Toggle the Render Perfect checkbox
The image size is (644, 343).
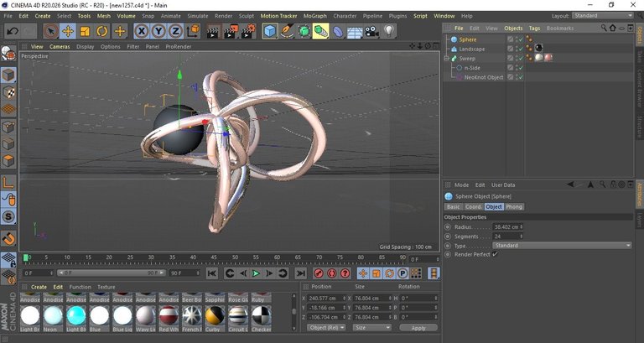click(495, 254)
